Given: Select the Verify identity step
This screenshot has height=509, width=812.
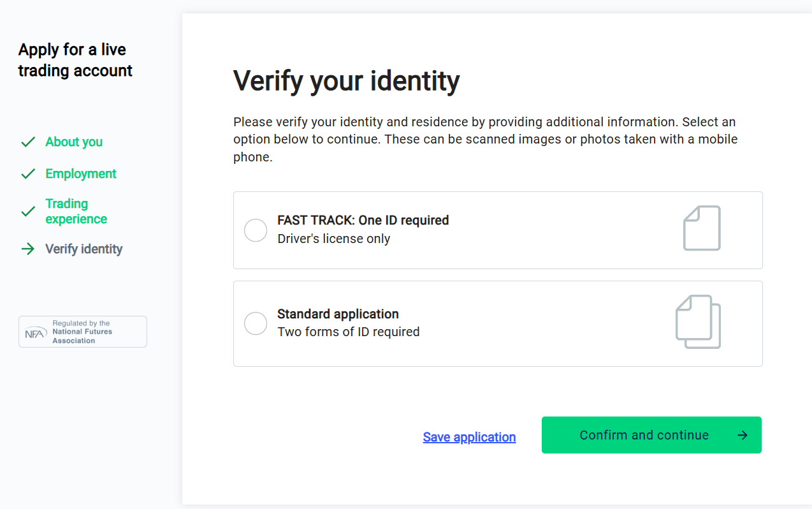Looking at the screenshot, I should [x=83, y=249].
